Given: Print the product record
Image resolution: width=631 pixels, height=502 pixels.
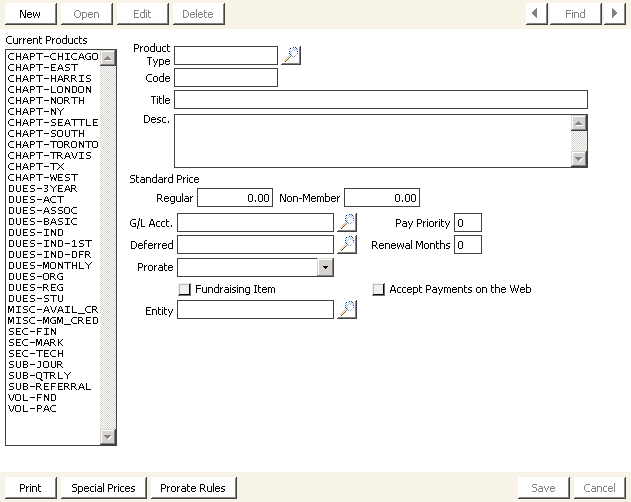Looking at the screenshot, I should coord(31,488).
